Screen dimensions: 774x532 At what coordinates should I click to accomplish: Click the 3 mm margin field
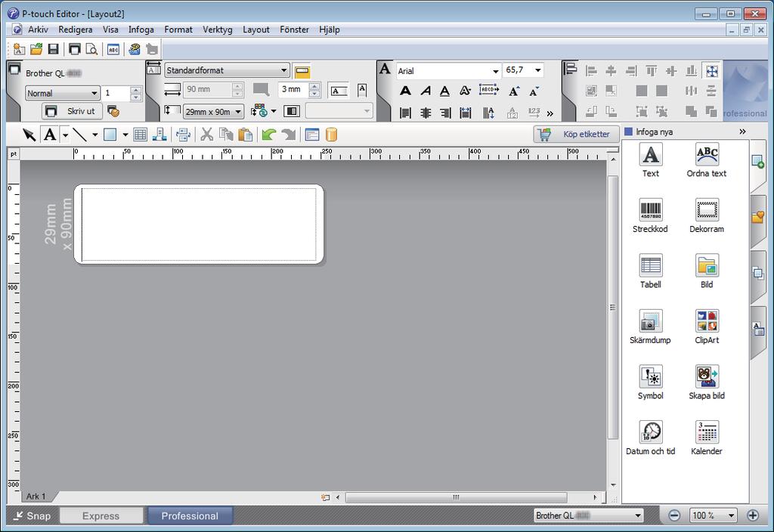coord(293,89)
